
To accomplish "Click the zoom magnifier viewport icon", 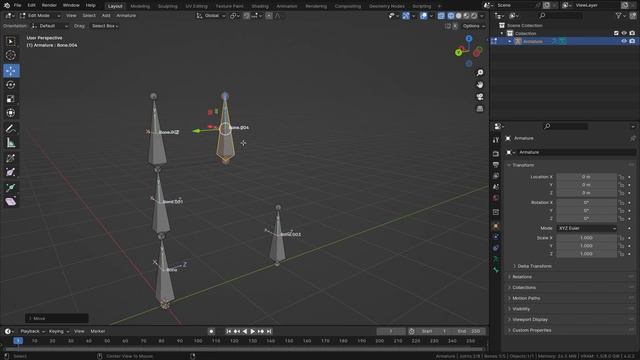I will (480, 72).
